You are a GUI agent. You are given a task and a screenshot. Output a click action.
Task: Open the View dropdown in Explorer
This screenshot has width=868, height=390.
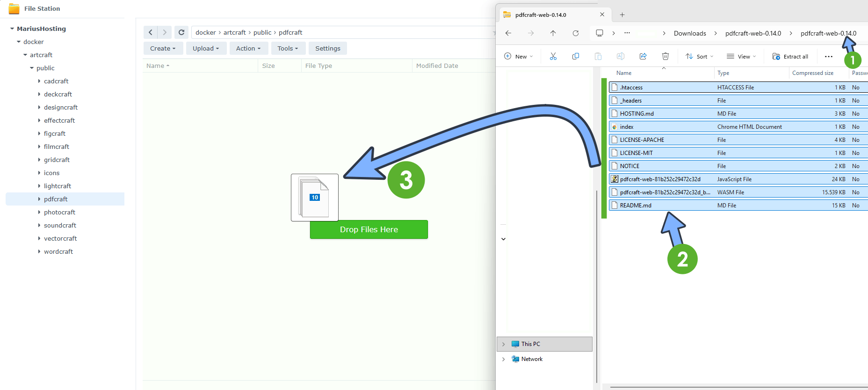(741, 57)
